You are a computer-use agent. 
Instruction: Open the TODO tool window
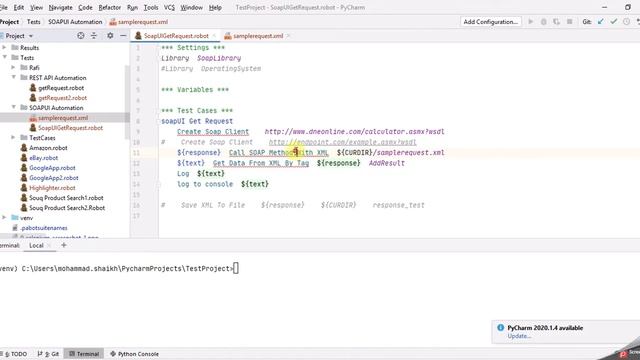[x=16, y=354]
